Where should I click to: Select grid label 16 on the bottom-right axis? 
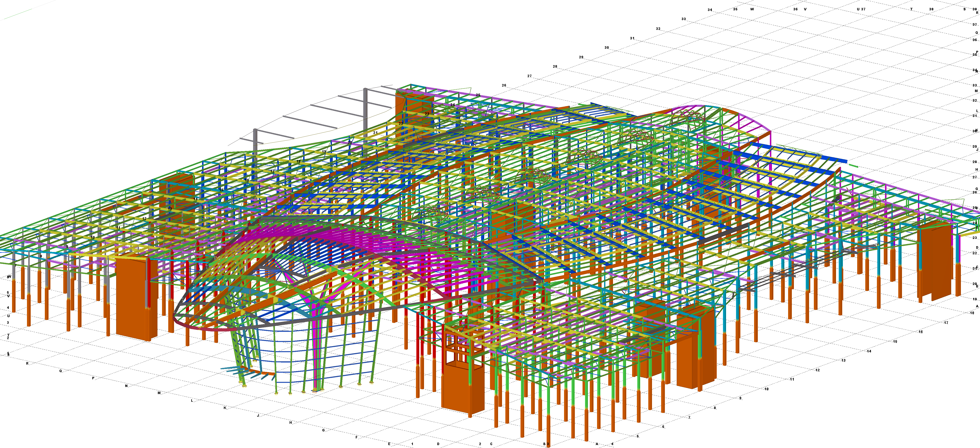921,332
